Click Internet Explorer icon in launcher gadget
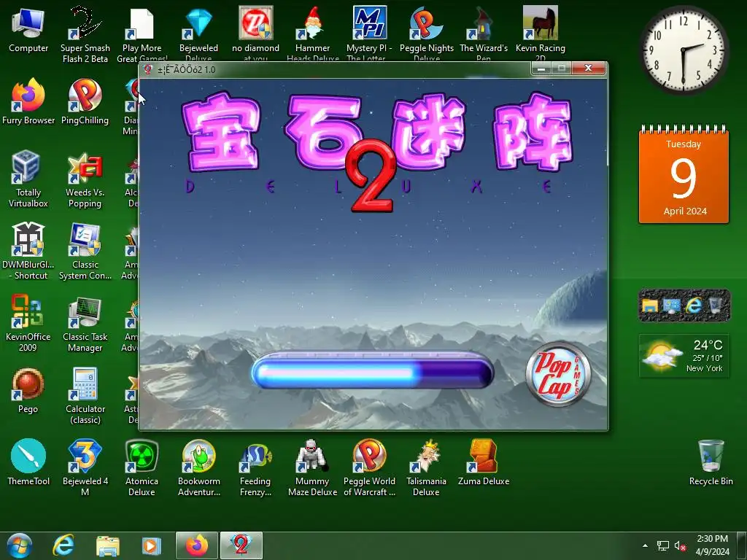 694,305
